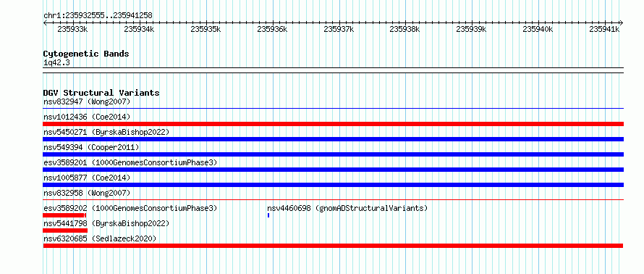Screen dimensions: 644x274
Task: Open variant nsv832947 (Wong2007) label
Action: coord(87,101)
